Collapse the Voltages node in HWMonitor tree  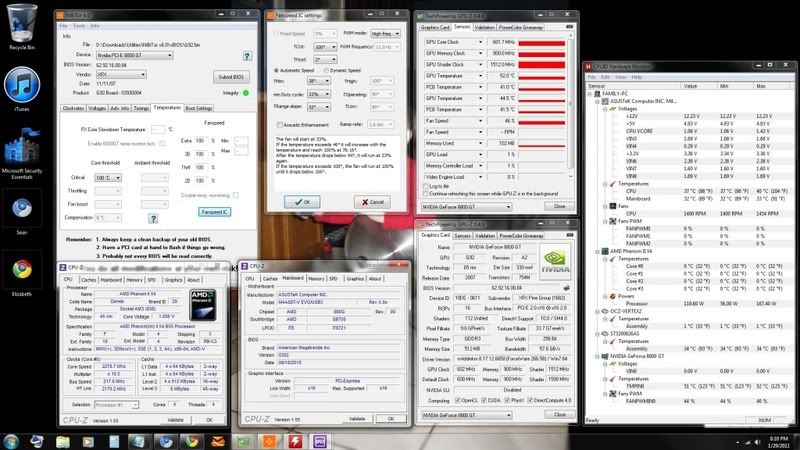[x=605, y=109]
